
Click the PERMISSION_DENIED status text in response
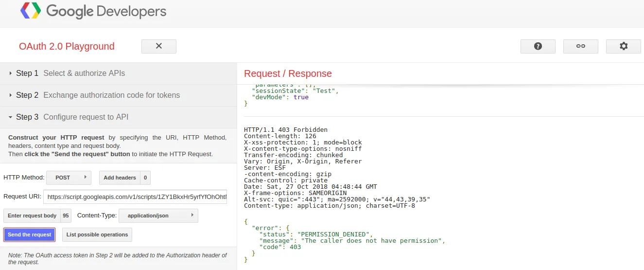(x=334, y=234)
